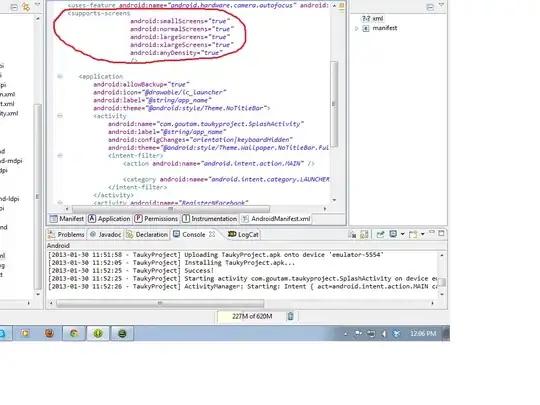Screen dimensions: 540x405
Task: Open the green Android app taskbar icon
Action: tap(98, 333)
